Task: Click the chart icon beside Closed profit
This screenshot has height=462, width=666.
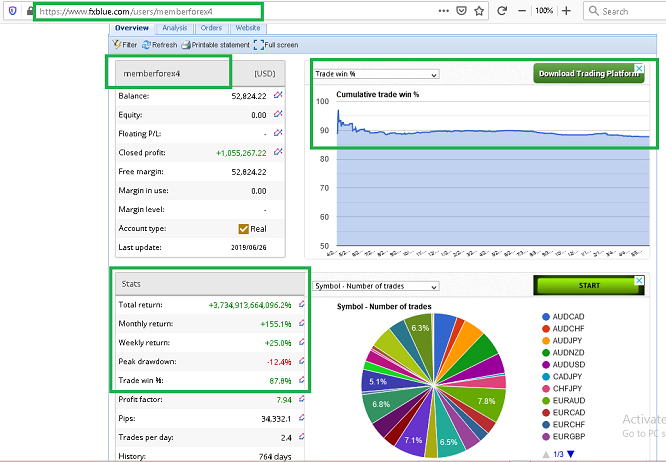Action: pos(277,153)
